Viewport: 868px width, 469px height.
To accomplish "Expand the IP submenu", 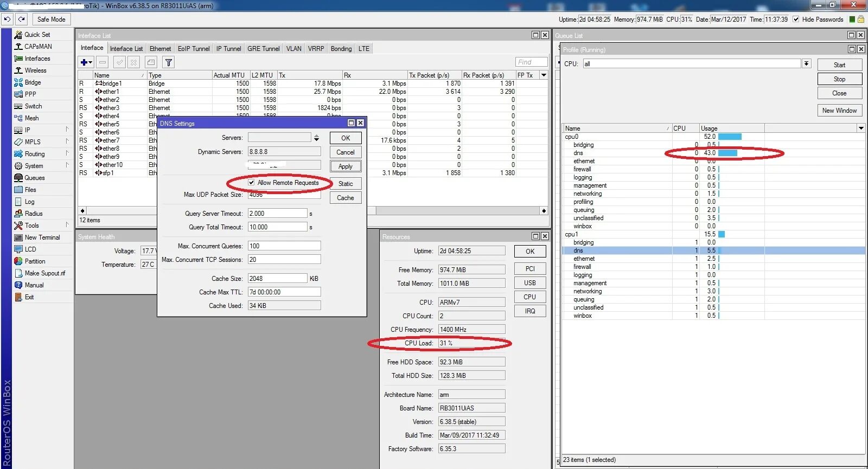I will point(67,130).
